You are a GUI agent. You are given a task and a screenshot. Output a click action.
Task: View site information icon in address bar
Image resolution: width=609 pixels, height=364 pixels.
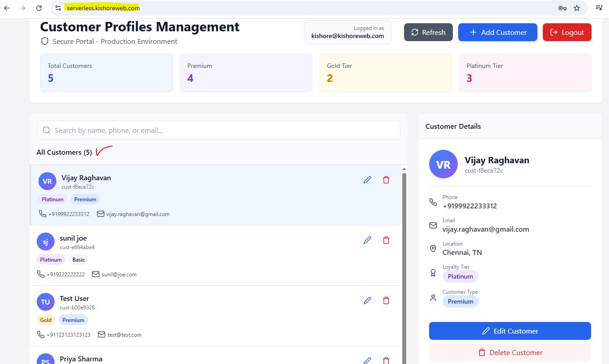tap(58, 8)
